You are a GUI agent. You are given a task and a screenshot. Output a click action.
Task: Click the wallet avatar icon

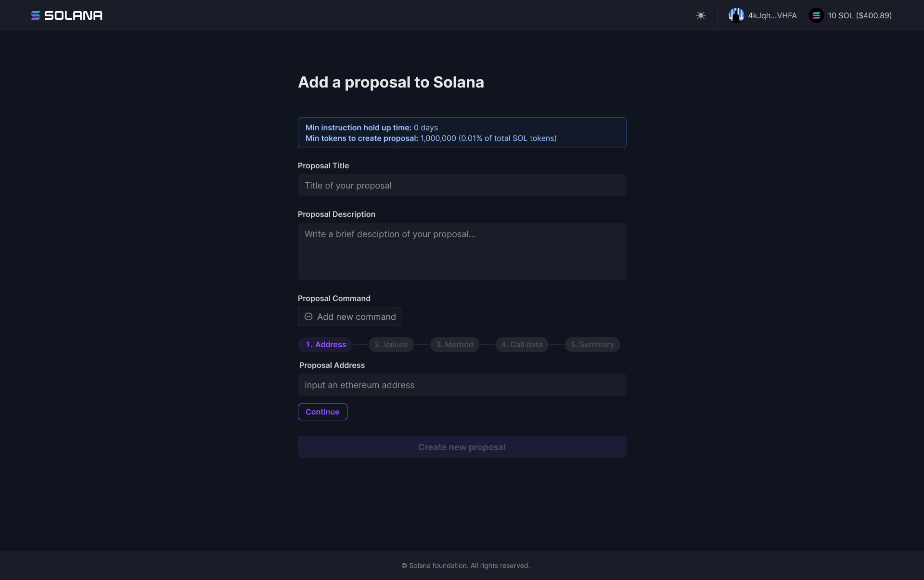[x=736, y=15]
